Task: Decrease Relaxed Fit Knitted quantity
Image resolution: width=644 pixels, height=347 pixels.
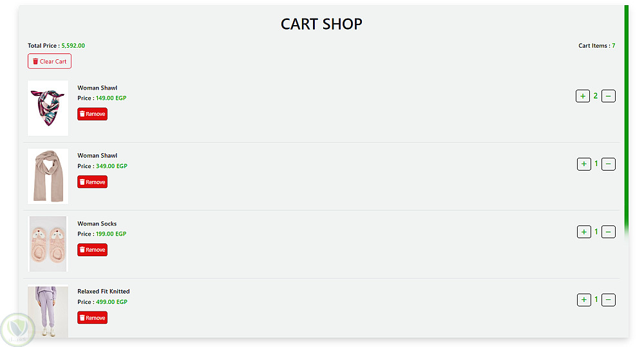Action: point(609,299)
